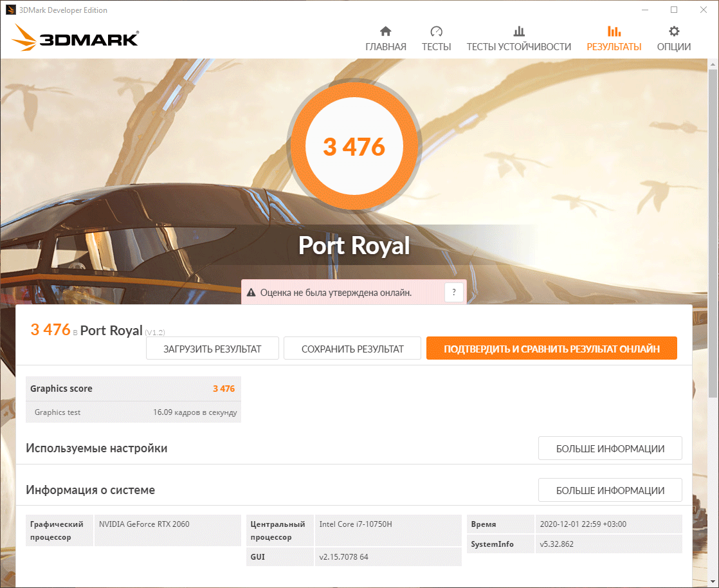Screen dimensions: 719x588
Task: Click GUI version v2.15.7078 64
Action: [x=343, y=557]
